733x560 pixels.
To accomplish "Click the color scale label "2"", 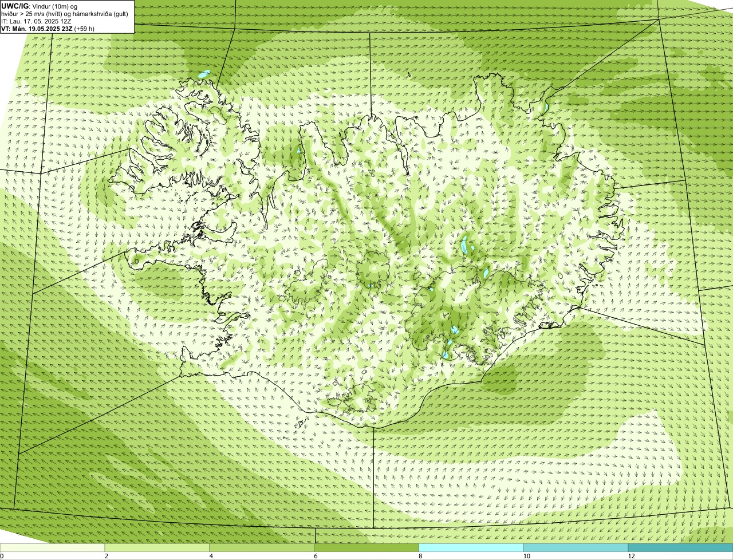I will 107,556.
